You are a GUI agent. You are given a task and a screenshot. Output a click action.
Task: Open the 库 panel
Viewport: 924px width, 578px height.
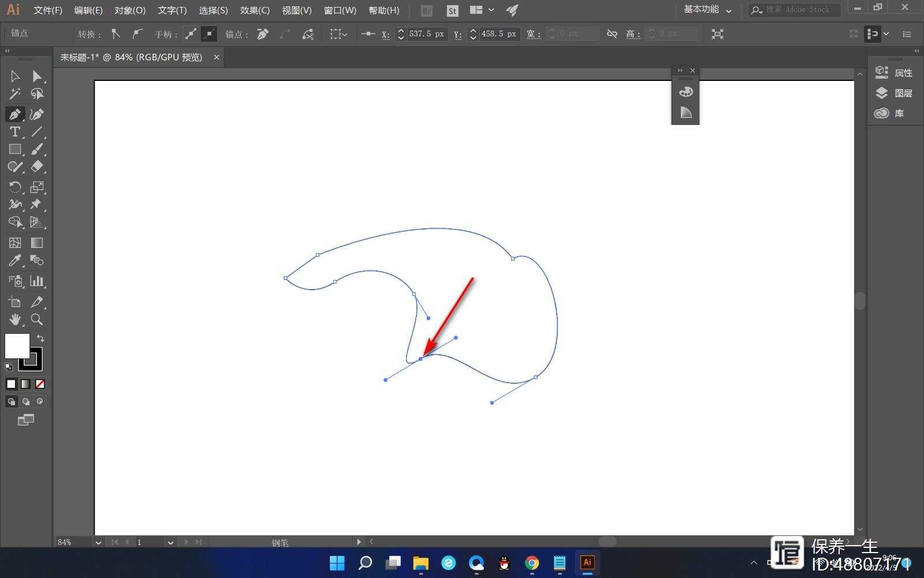click(889, 113)
